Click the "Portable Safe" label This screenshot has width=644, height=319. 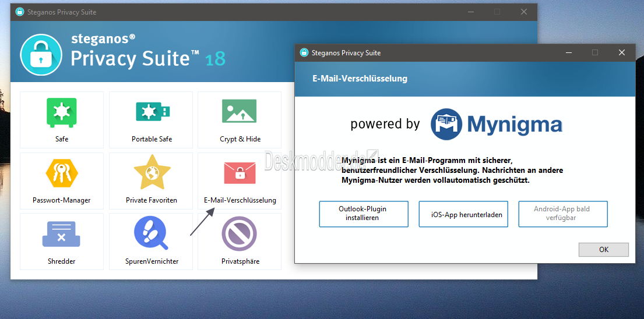(152, 139)
